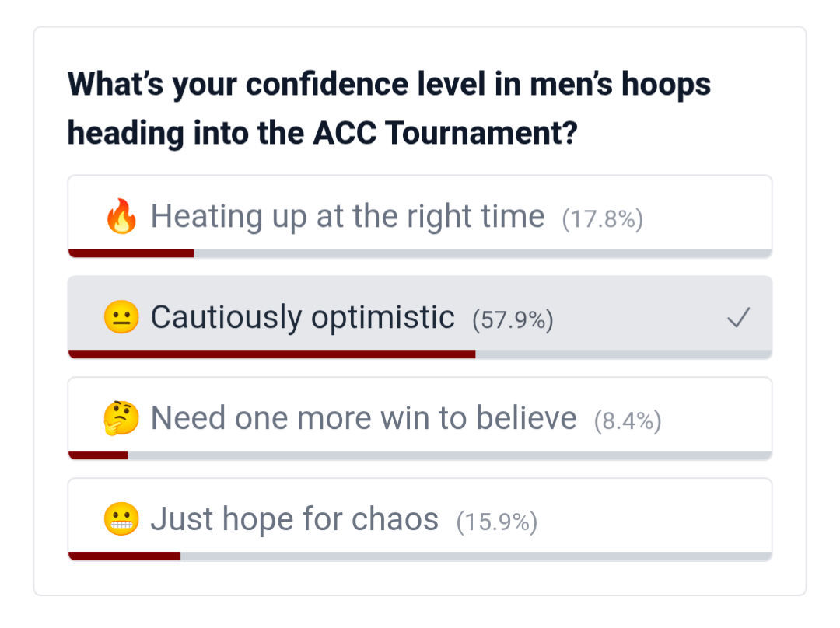Vote for Heating up at the right time
Screen dimensions: 840x628
347,216
